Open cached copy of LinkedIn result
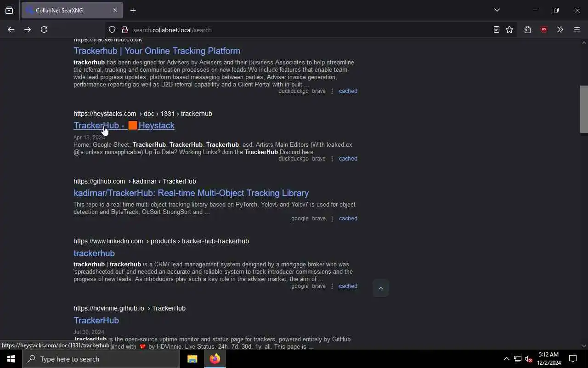The height and width of the screenshot is (368, 588). tap(348, 286)
